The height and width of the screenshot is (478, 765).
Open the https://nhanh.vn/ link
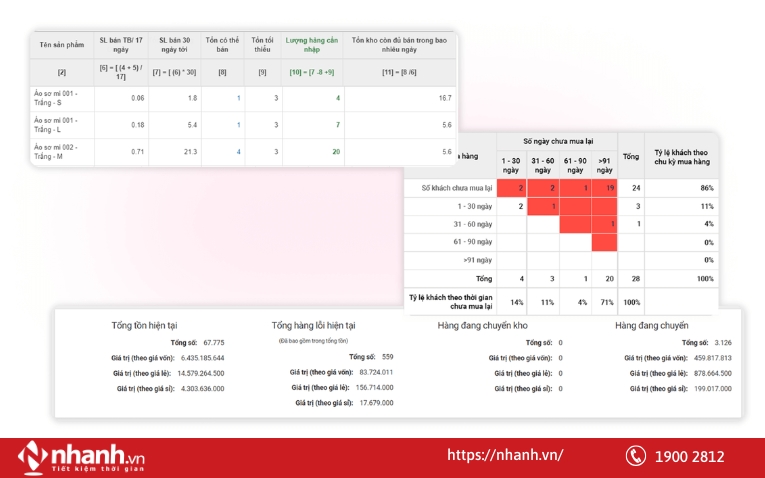pyautogui.click(x=504, y=455)
